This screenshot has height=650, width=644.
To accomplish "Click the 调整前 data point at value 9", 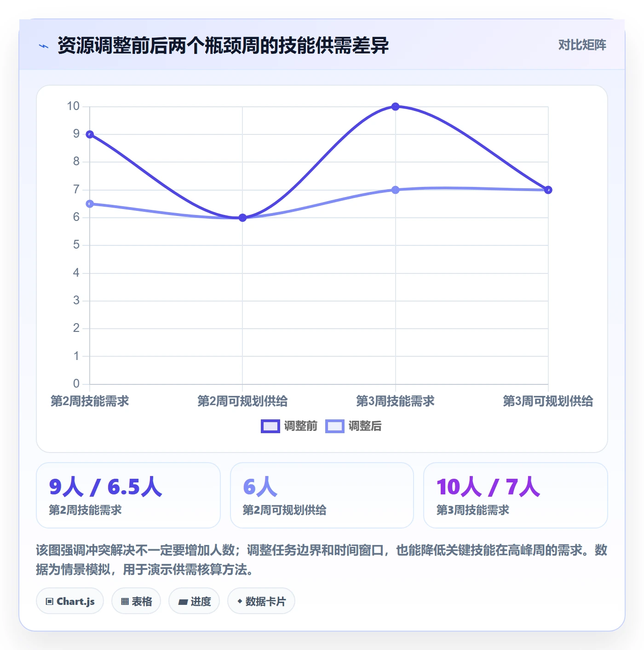I will click(90, 134).
